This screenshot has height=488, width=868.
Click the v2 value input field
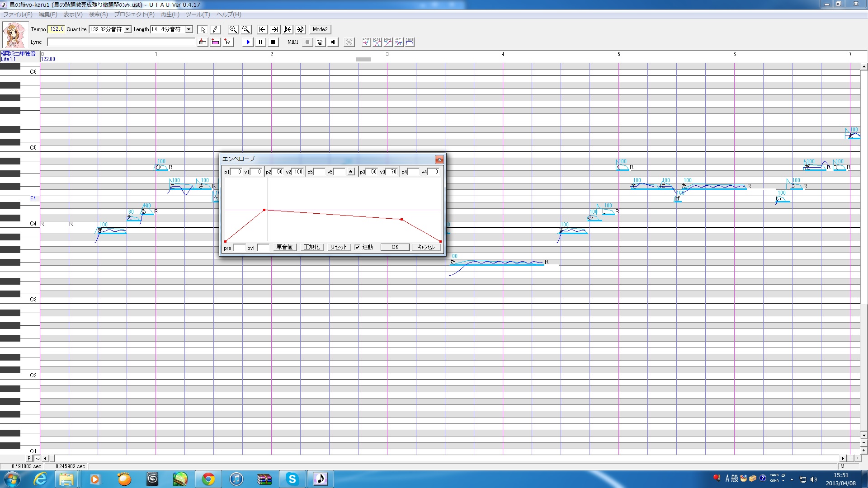pos(298,172)
